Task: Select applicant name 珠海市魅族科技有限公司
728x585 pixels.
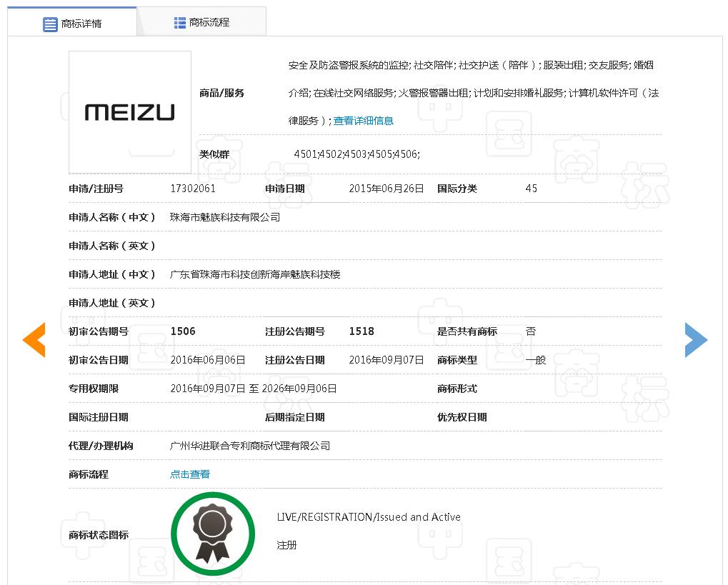Action: pyautogui.click(x=225, y=217)
